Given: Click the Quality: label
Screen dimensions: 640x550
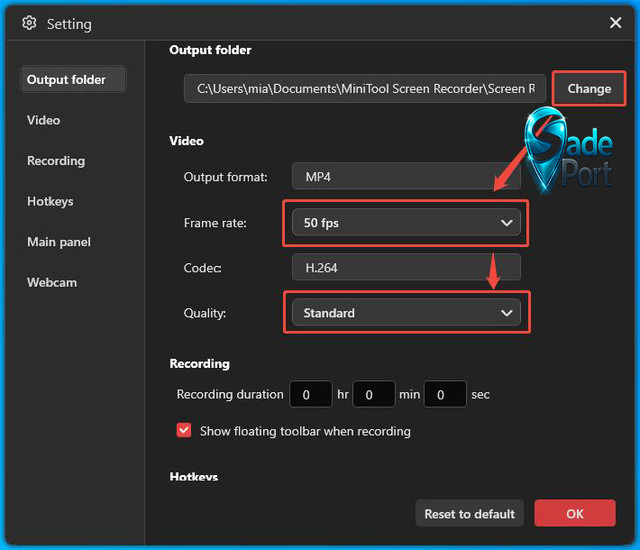Looking at the screenshot, I should (204, 313).
